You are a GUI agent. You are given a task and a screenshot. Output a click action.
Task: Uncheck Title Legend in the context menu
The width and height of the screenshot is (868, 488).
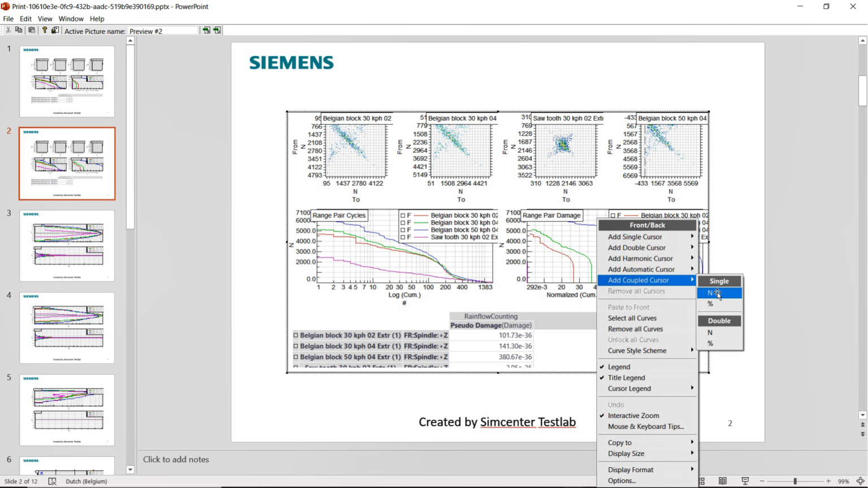coord(626,377)
